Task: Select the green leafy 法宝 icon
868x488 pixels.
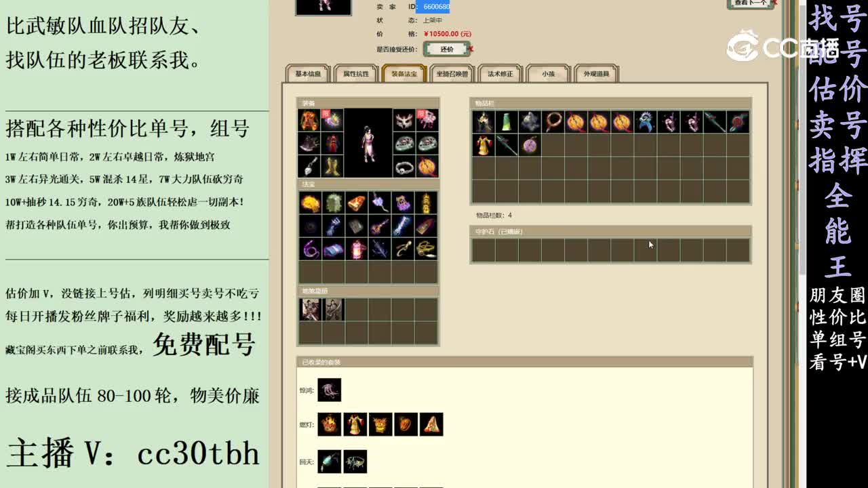Action: coord(334,202)
